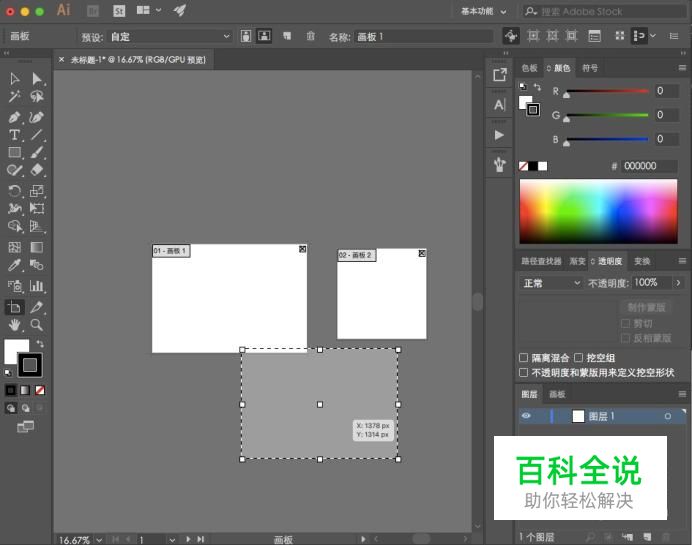Image resolution: width=692 pixels, height=545 pixels.
Task: Select the Eyedropper tool
Action: (14, 265)
